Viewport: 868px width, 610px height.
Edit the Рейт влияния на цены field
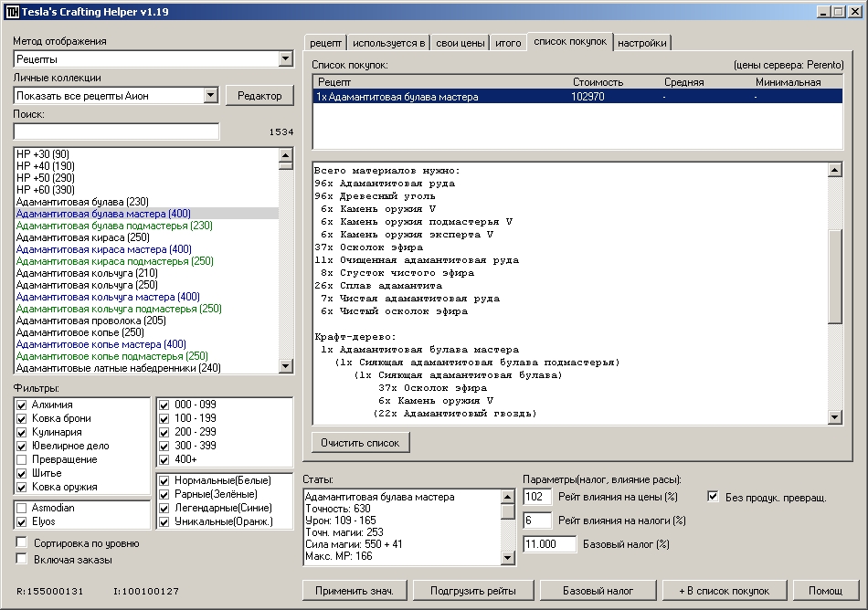click(x=537, y=497)
